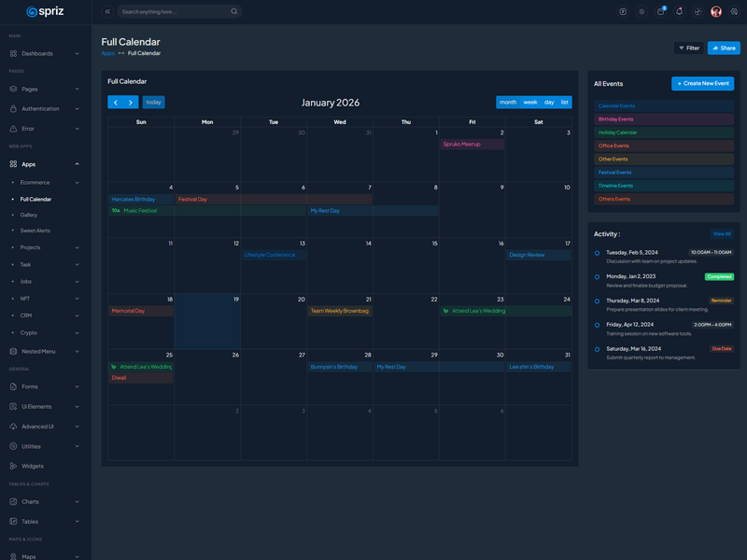
Task: Toggle the light/dark theme sun icon
Action: [x=641, y=12]
